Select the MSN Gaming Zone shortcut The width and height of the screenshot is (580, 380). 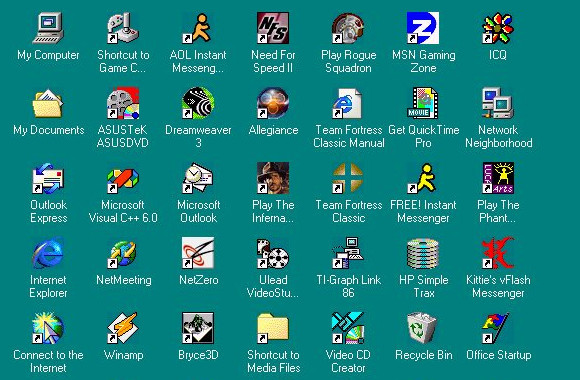coord(423,28)
